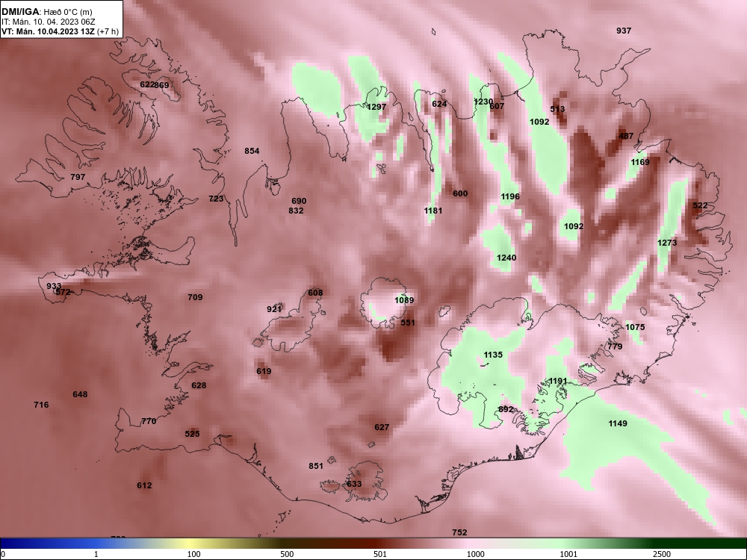Select the 1230 height label

(483, 102)
